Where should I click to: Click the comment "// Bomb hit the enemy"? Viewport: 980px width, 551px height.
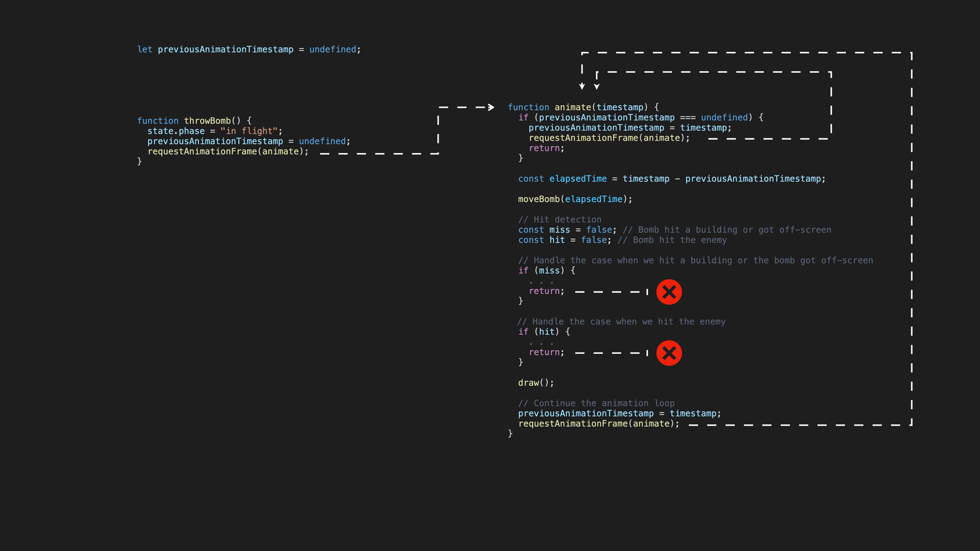672,241
